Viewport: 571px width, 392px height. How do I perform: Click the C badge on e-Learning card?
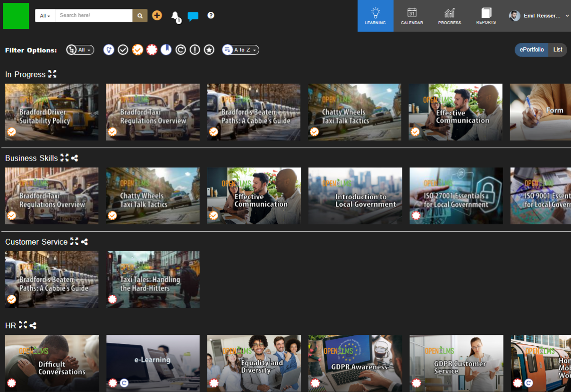pyautogui.click(x=124, y=383)
